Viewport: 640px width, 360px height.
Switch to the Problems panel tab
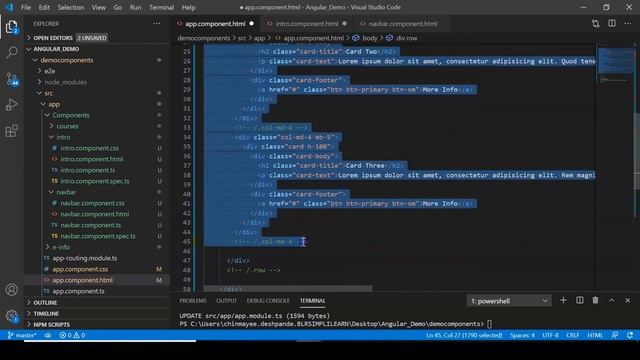click(x=193, y=301)
